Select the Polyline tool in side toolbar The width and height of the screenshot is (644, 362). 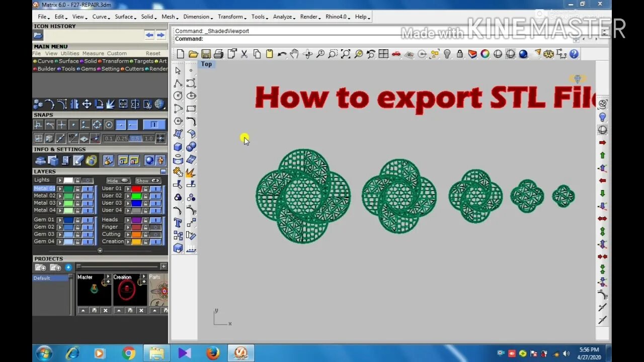(x=178, y=83)
